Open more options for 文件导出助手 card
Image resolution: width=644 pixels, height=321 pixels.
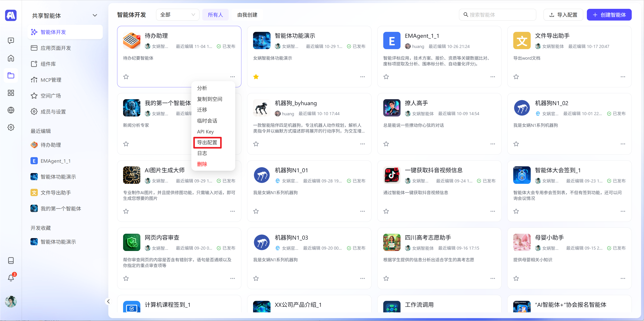(x=623, y=77)
